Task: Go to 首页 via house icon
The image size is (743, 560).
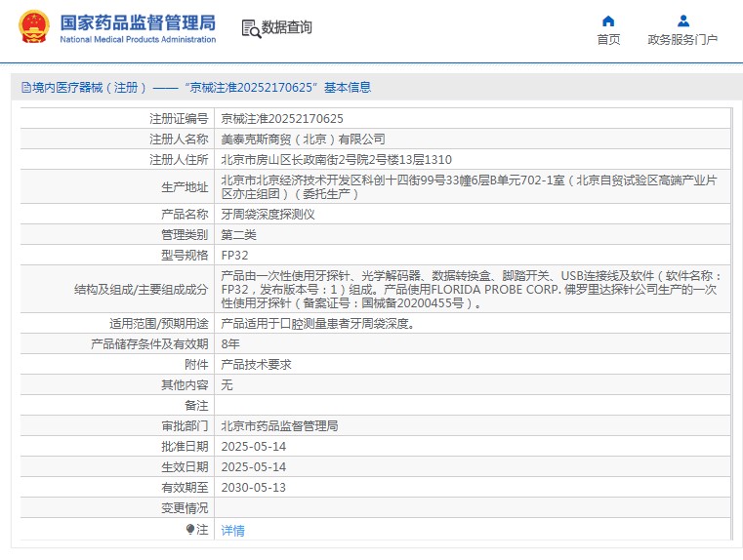Action: click(608, 20)
